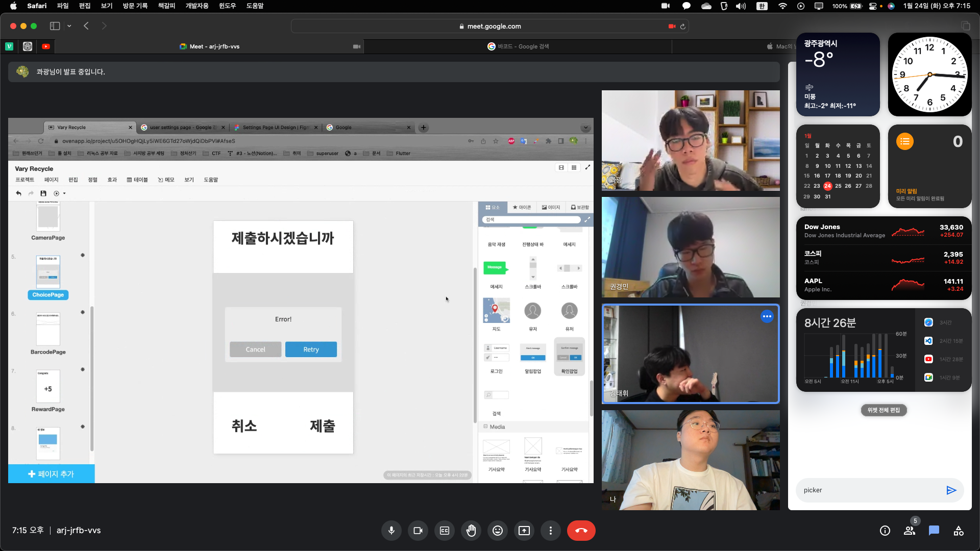Open the pinned YouTube tab
This screenshot has height=551, width=980.
click(x=46, y=46)
